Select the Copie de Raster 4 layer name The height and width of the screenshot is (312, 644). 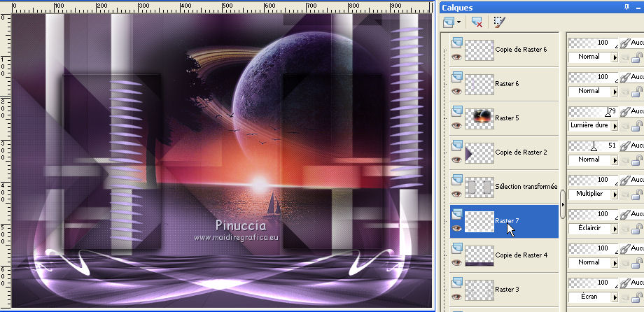pos(521,255)
